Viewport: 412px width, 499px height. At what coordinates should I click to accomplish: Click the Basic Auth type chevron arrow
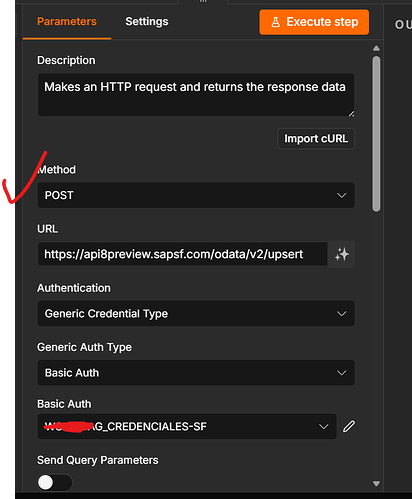(341, 373)
